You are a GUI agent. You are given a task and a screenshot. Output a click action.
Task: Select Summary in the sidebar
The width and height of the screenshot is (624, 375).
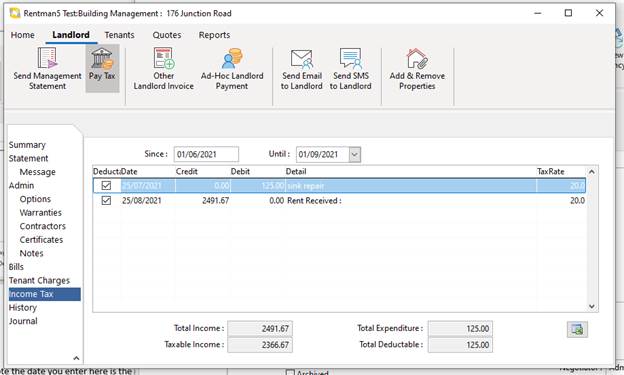pos(27,145)
